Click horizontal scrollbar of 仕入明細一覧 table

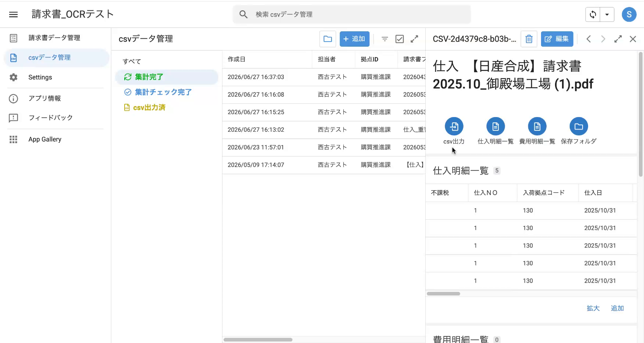(443, 294)
